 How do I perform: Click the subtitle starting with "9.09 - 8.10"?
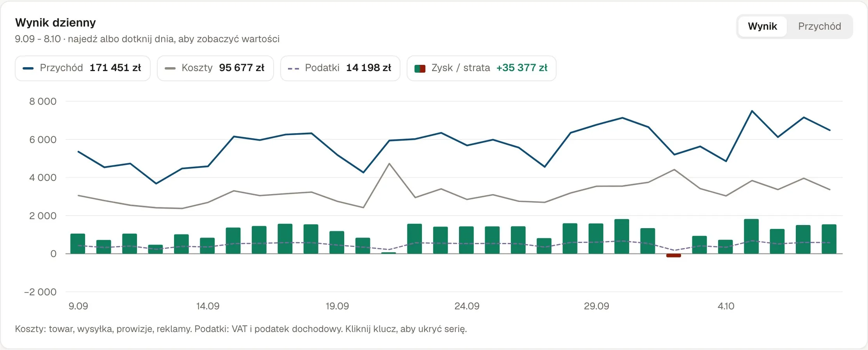(147, 39)
